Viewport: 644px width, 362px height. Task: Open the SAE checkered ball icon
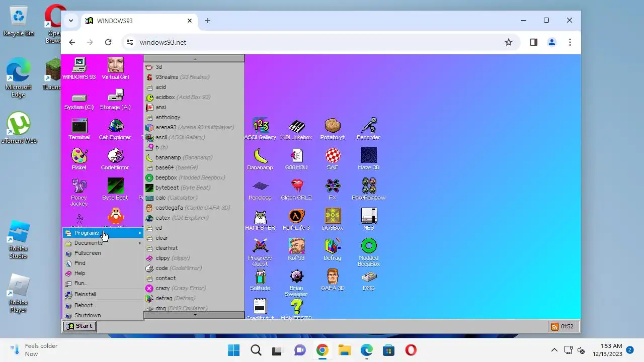pos(333,159)
